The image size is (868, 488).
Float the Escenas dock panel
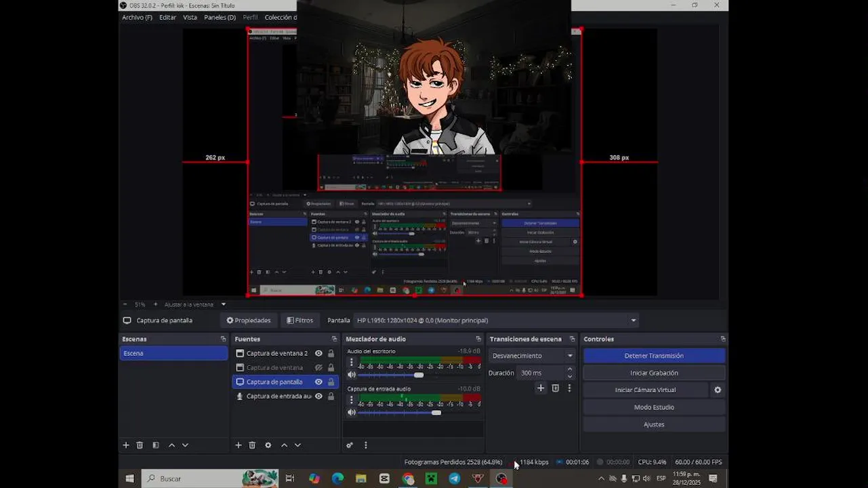coord(223,339)
